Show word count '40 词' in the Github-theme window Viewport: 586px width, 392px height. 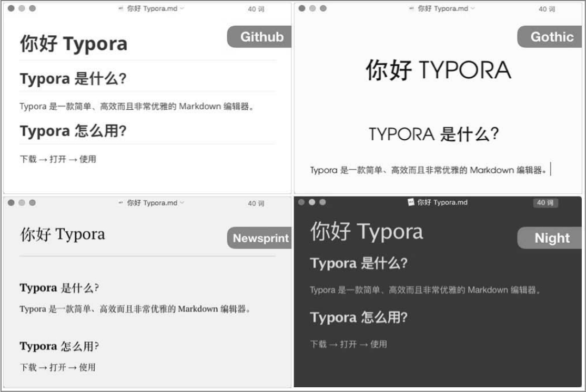tap(256, 9)
